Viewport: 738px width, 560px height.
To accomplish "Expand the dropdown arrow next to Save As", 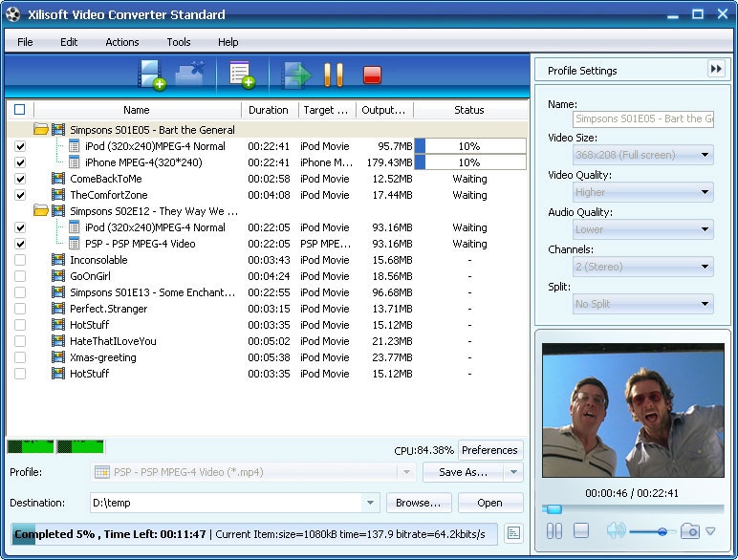I will point(513,472).
